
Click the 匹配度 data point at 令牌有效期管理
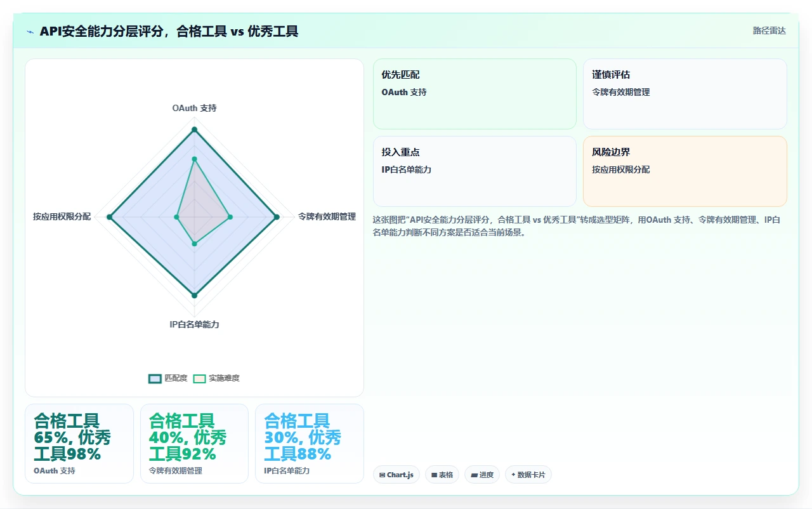coord(277,217)
